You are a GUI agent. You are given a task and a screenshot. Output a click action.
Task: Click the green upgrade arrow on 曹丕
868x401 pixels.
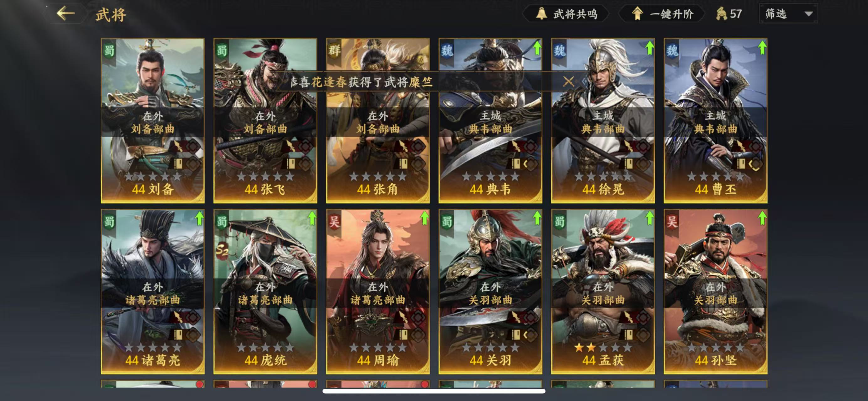(762, 48)
